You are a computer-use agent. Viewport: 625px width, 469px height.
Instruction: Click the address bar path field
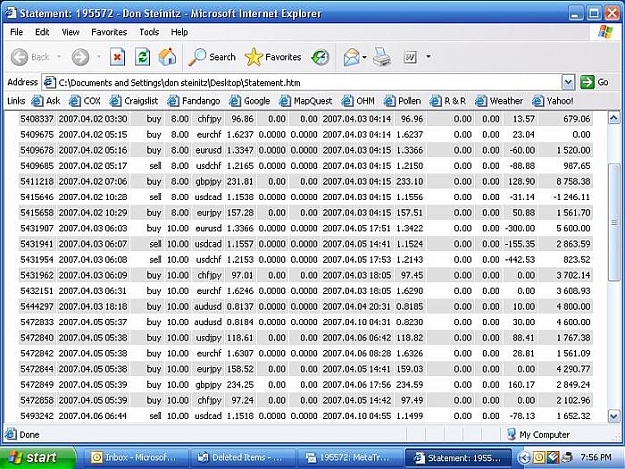[307, 82]
